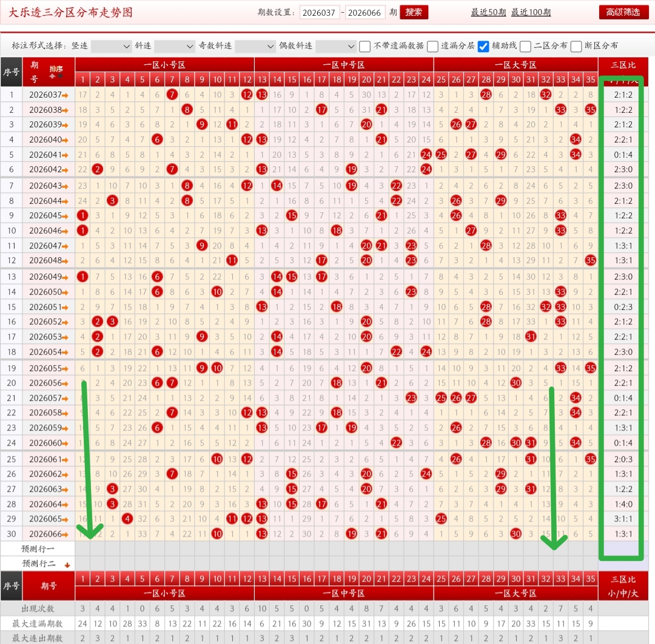The image size is (655, 644).
Task: Click period number 2026055
Action: point(45,368)
